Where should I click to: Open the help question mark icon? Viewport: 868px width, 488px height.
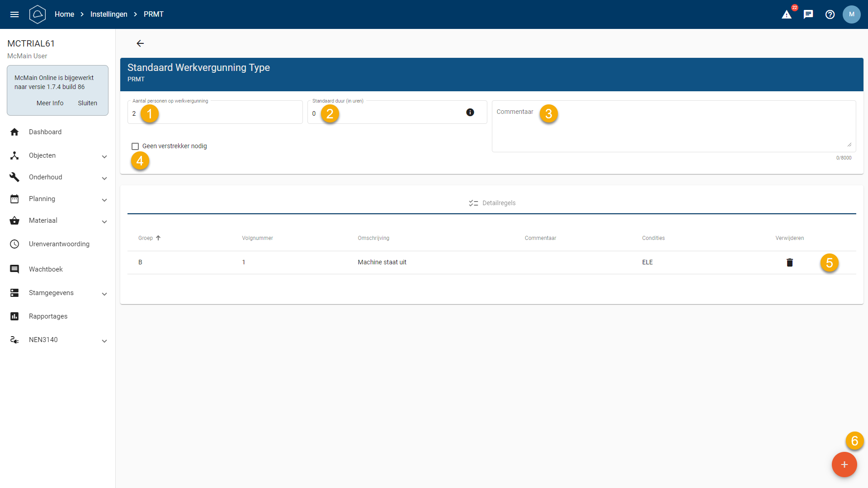830,14
